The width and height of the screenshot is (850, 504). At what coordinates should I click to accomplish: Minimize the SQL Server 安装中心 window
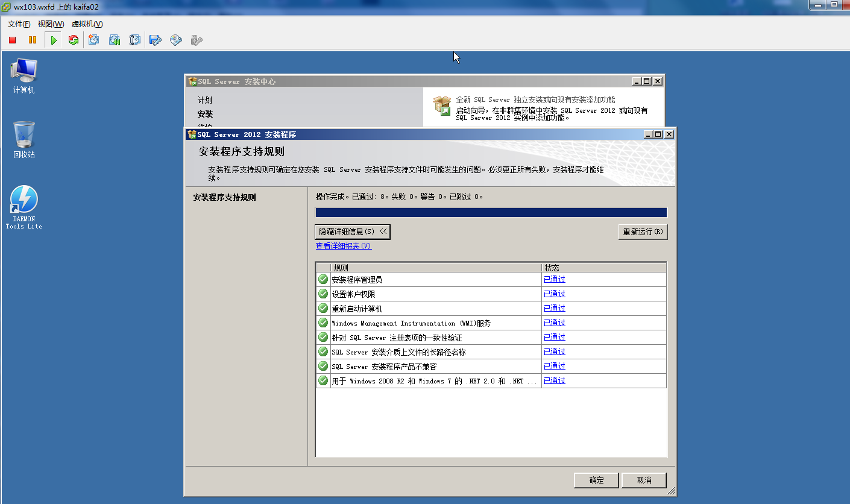[x=637, y=81]
